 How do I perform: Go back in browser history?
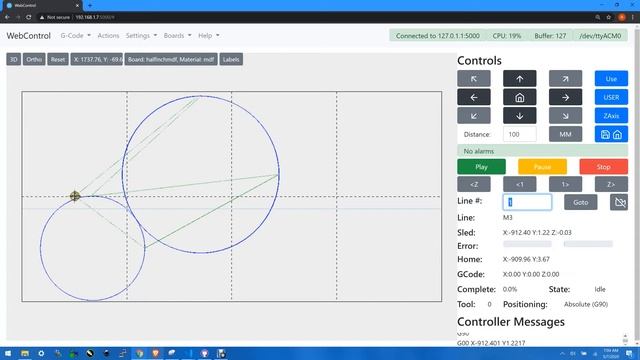coord(7,17)
